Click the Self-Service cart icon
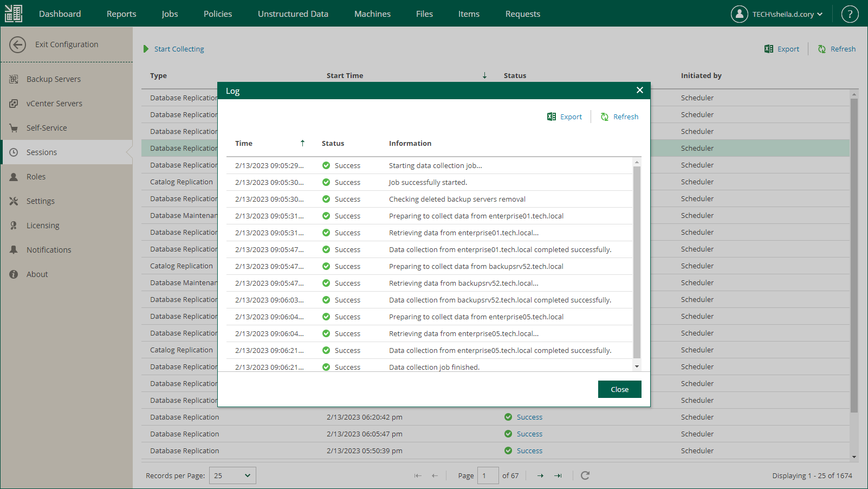Screen dimensions: 868x489 click(14, 128)
